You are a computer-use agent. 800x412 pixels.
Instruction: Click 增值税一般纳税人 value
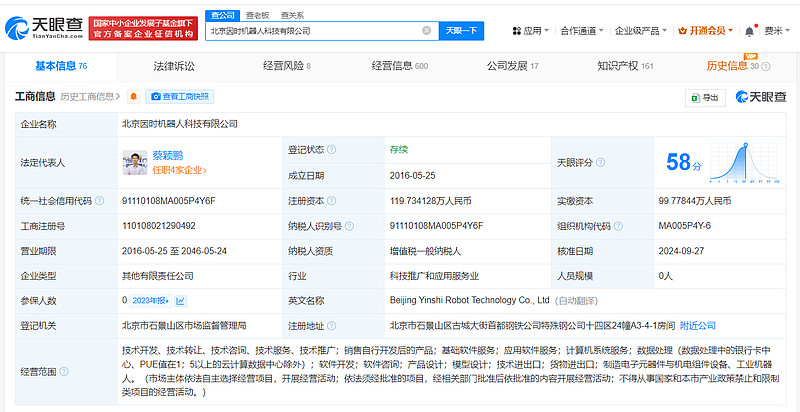click(425, 251)
